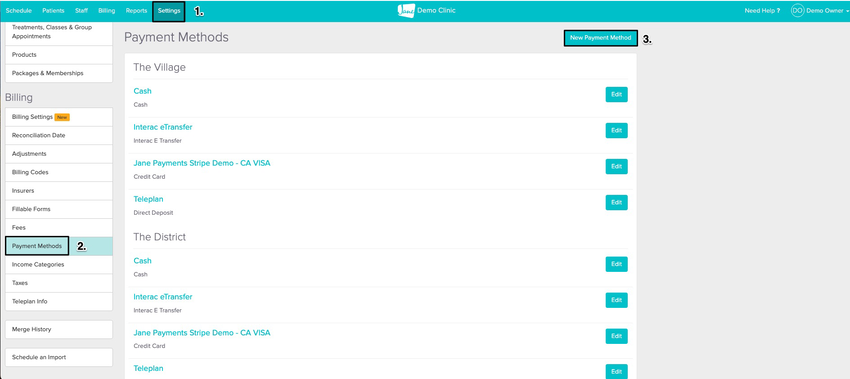Open Interac eTransfer under The District
This screenshot has width=850, height=379.
(x=163, y=297)
